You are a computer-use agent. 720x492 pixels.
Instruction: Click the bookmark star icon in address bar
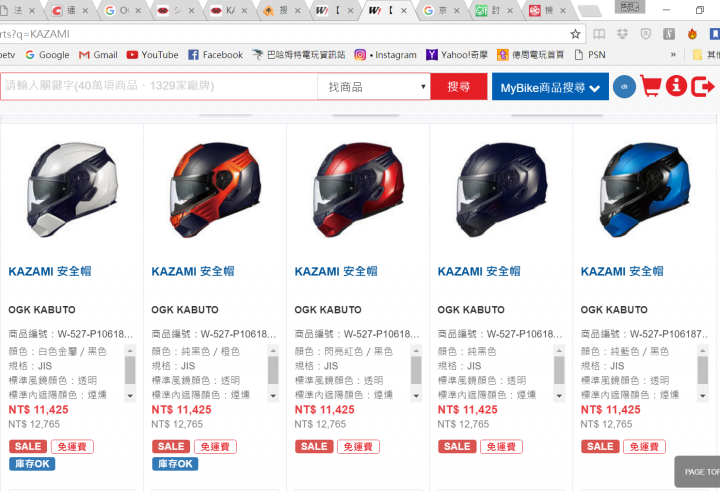pyautogui.click(x=575, y=34)
